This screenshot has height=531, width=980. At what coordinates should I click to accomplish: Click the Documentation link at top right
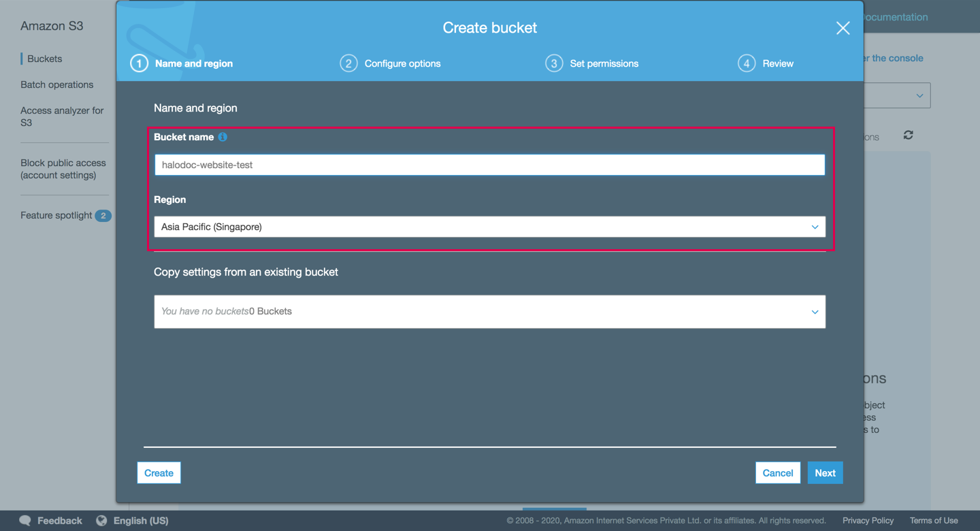point(896,17)
